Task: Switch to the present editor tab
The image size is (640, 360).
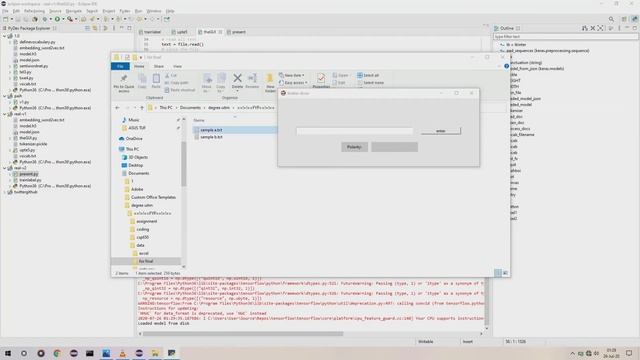Action: tap(237, 32)
